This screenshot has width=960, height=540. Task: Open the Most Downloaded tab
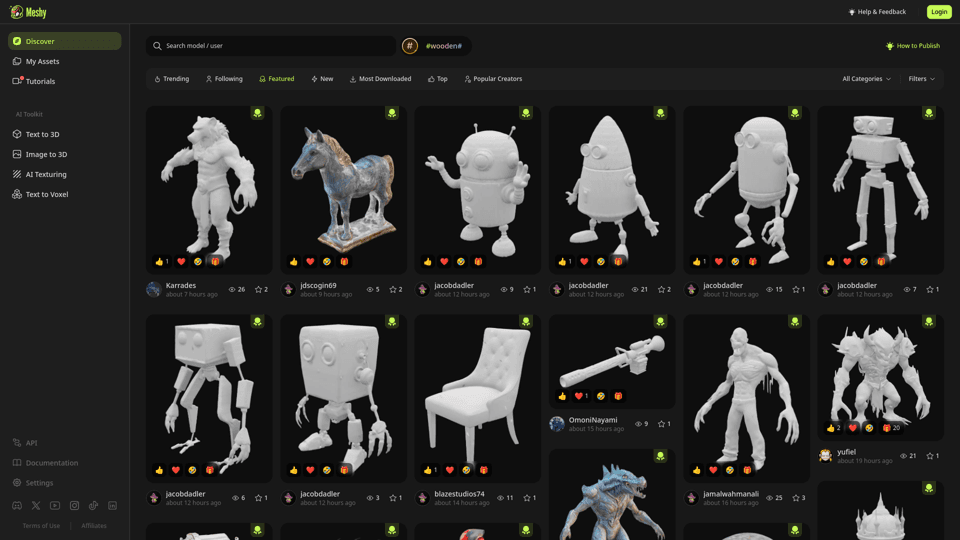click(x=380, y=79)
